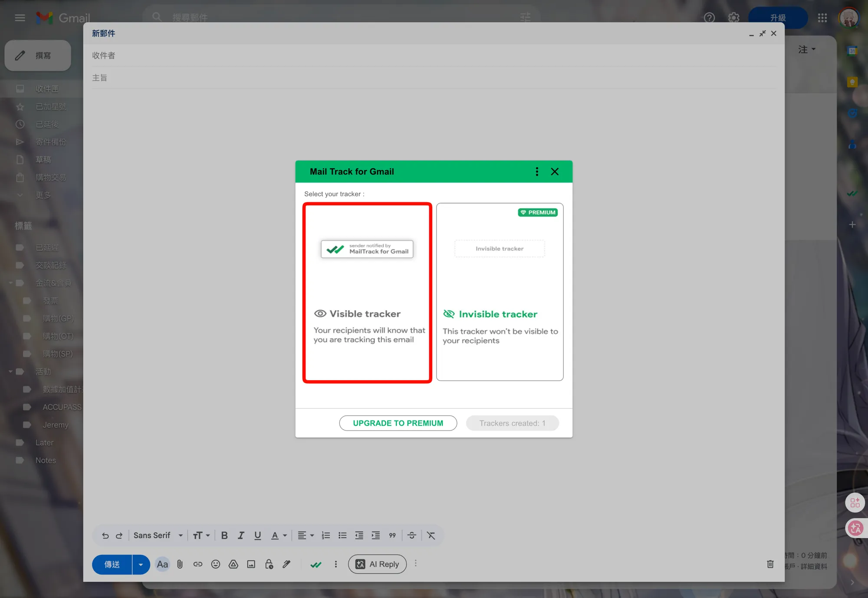The height and width of the screenshot is (598, 868).
Task: Open the text color picker
Action: [279, 536]
